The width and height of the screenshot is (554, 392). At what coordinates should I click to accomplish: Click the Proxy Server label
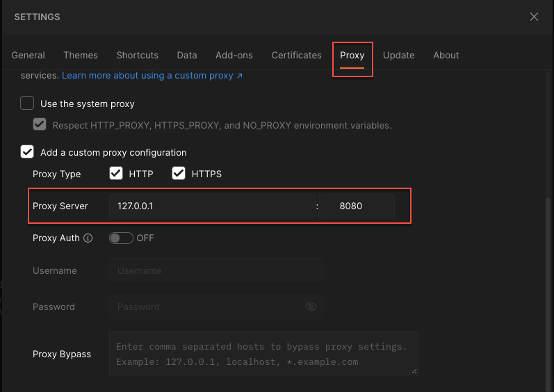point(60,206)
